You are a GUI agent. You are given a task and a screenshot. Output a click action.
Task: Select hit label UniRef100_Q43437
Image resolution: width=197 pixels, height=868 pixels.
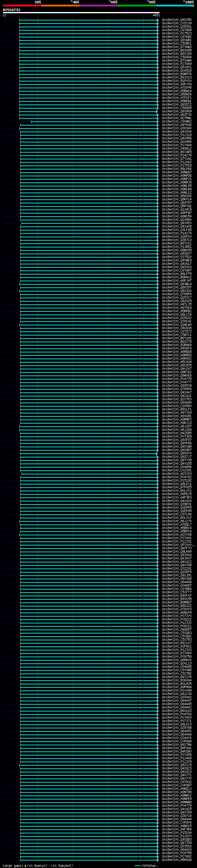[176, 558]
